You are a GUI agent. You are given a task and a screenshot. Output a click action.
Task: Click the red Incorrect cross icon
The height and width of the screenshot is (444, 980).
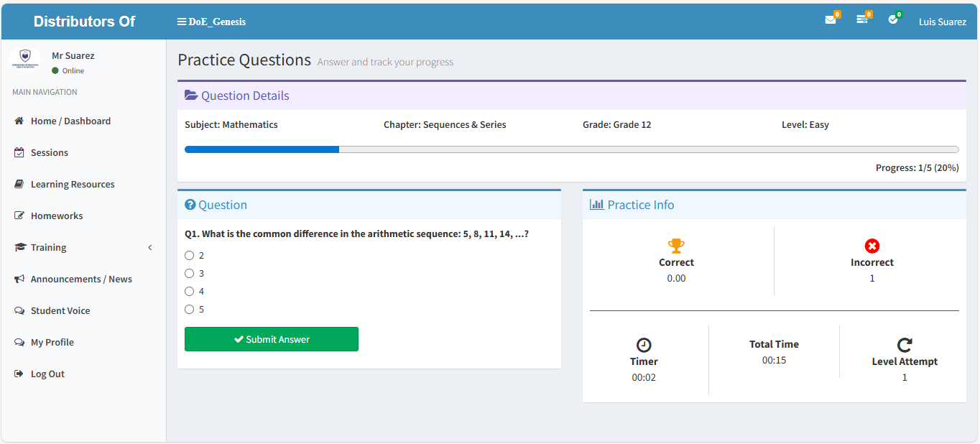(872, 246)
